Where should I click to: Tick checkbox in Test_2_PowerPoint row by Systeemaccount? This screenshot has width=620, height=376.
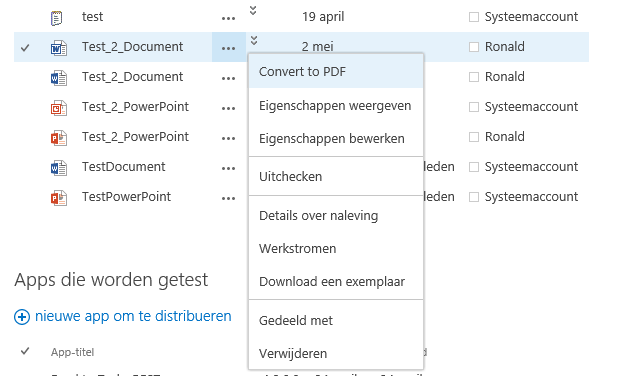(x=474, y=107)
